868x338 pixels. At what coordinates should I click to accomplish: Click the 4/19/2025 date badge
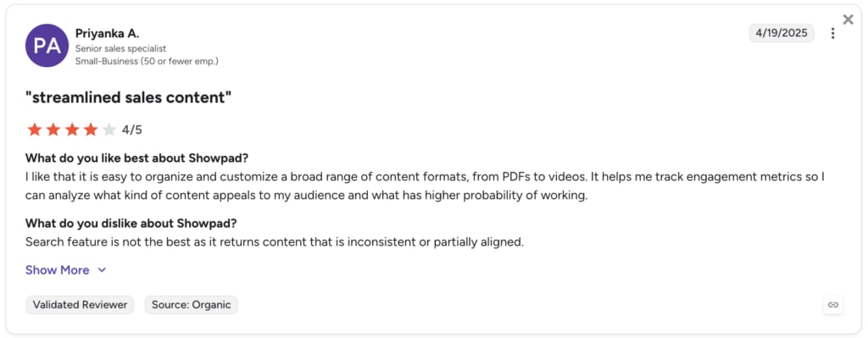coord(782,33)
